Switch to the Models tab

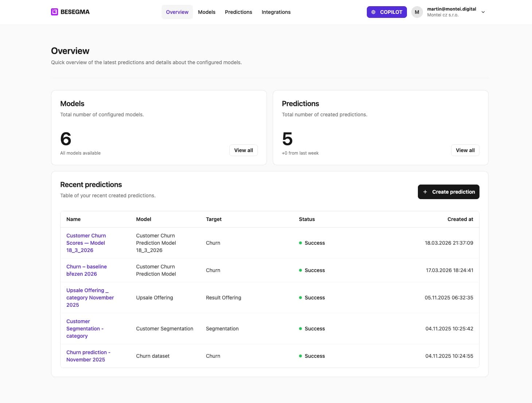(206, 12)
